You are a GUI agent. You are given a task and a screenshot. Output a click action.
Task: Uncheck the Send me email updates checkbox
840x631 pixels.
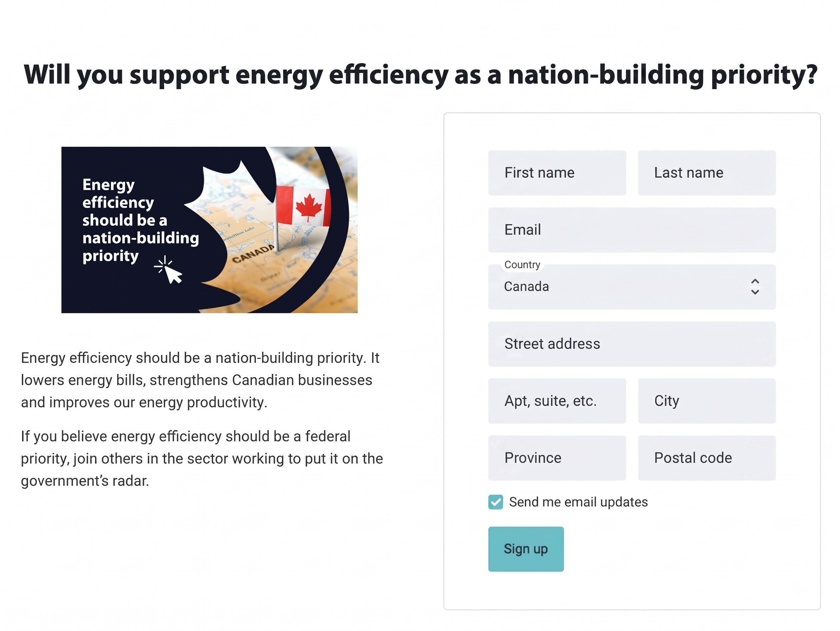pos(496,502)
